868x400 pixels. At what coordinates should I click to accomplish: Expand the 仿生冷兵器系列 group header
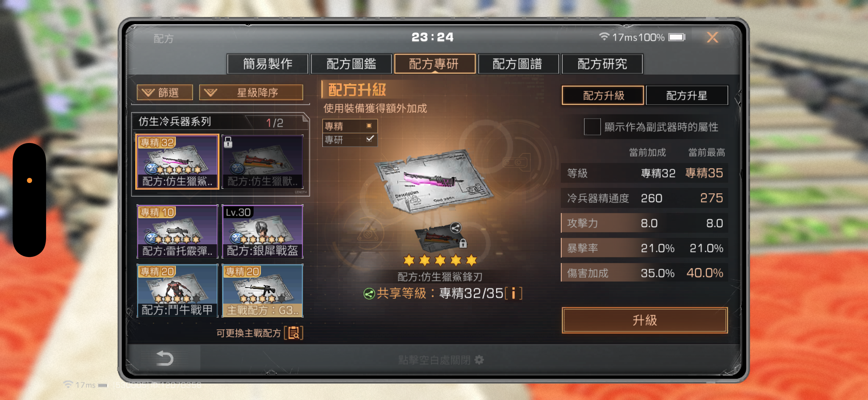tap(220, 122)
